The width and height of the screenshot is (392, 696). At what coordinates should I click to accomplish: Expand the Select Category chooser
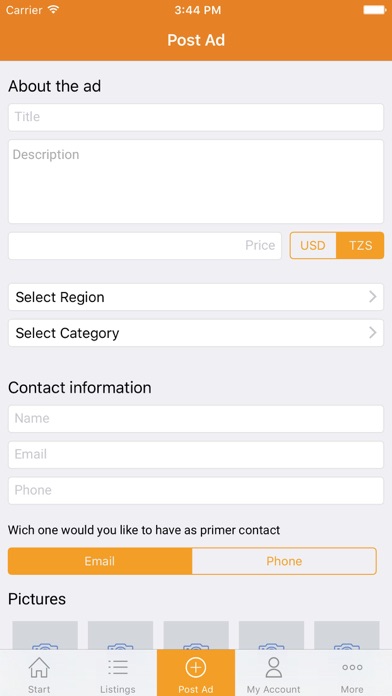pos(196,333)
